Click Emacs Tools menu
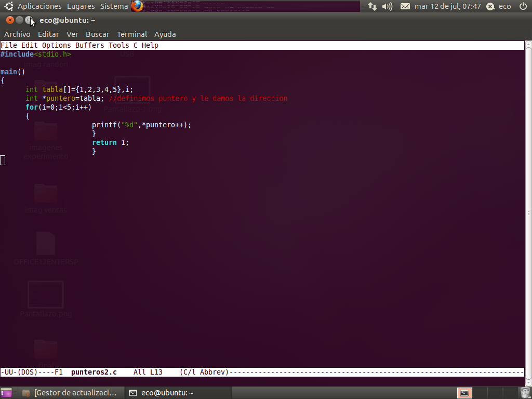This screenshot has height=399, width=532. [119, 45]
